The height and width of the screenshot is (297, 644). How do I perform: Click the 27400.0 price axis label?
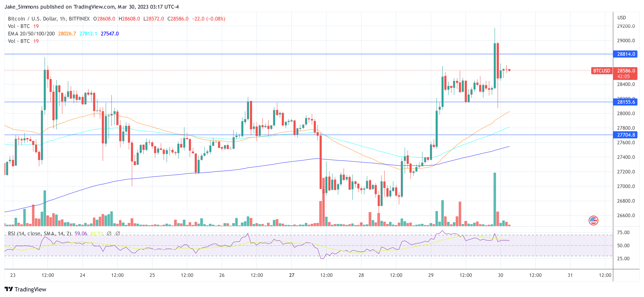(626, 157)
